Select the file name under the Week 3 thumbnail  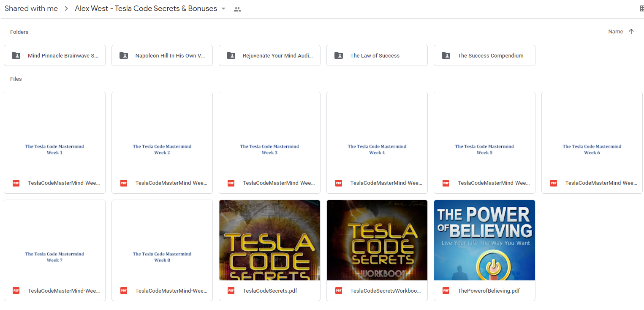[x=279, y=183]
